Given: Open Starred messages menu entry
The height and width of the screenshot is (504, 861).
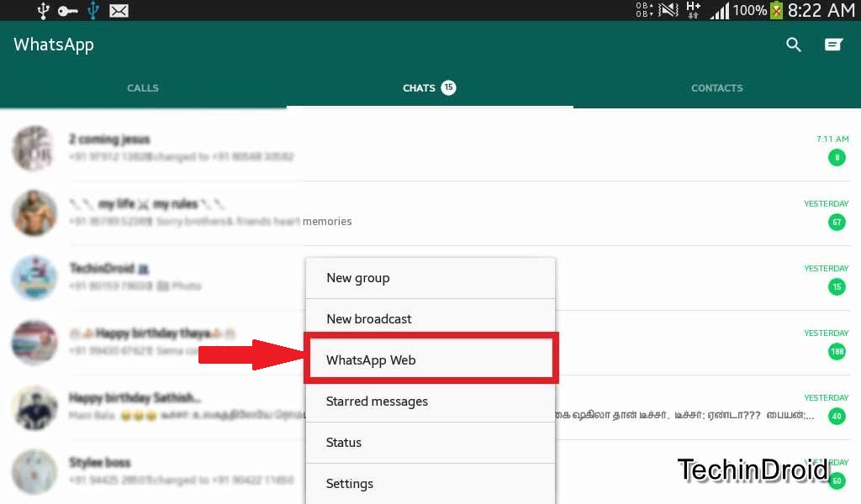Looking at the screenshot, I should coord(430,402).
